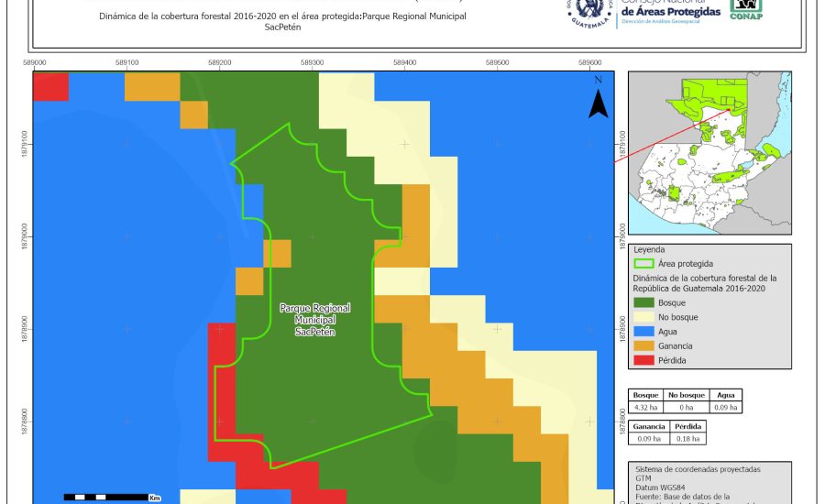Image resolution: width=825 pixels, height=504 pixels.
Task: Click the Parque Regional Municipal SacPetén map label
Action: click(314, 320)
